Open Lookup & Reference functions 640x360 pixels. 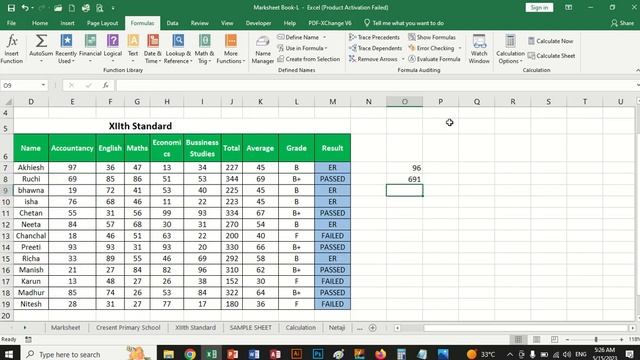pos(178,49)
